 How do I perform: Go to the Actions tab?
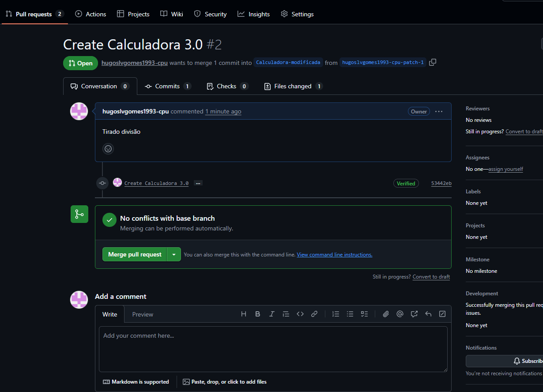point(91,14)
